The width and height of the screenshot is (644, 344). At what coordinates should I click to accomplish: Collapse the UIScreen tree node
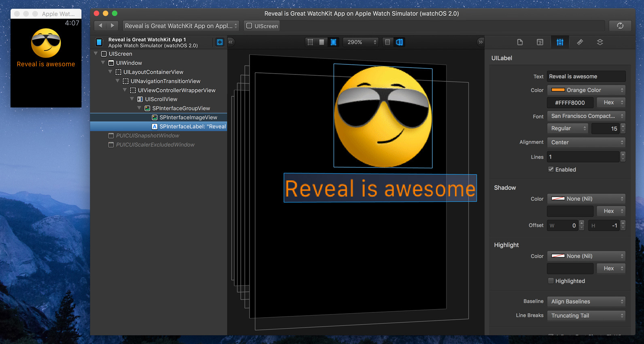[x=96, y=53]
